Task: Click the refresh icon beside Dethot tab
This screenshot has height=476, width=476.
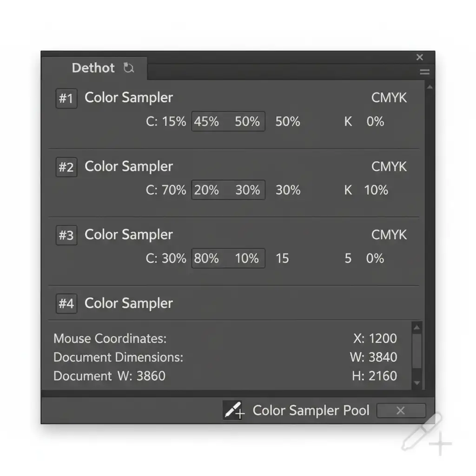Action: 128,68
